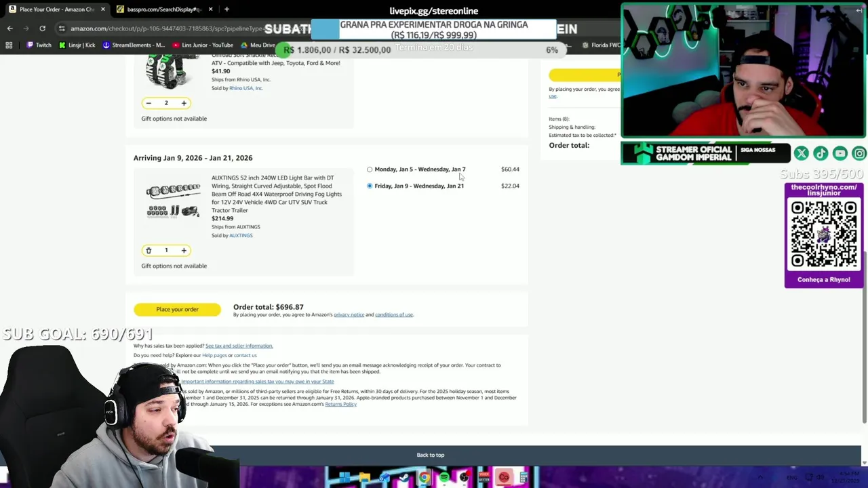Viewport: 868px width, 488px height.
Task: Click the Items (8): summary line
Action: (559, 119)
